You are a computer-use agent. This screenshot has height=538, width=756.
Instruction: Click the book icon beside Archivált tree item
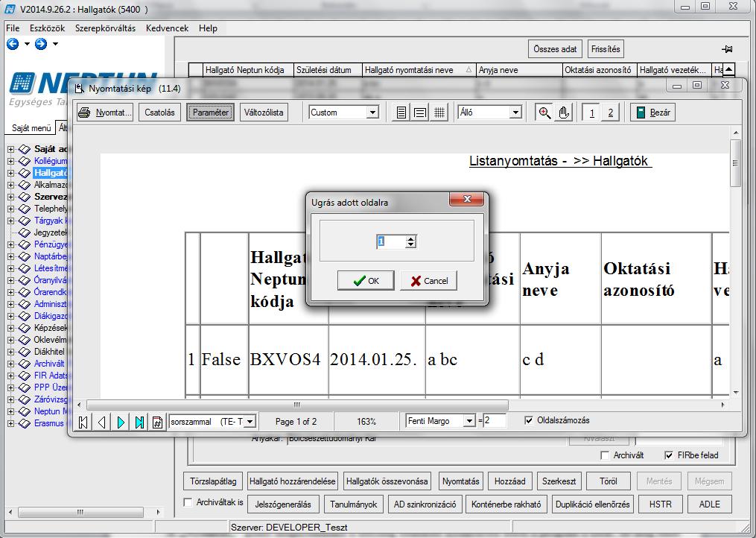[x=25, y=364]
